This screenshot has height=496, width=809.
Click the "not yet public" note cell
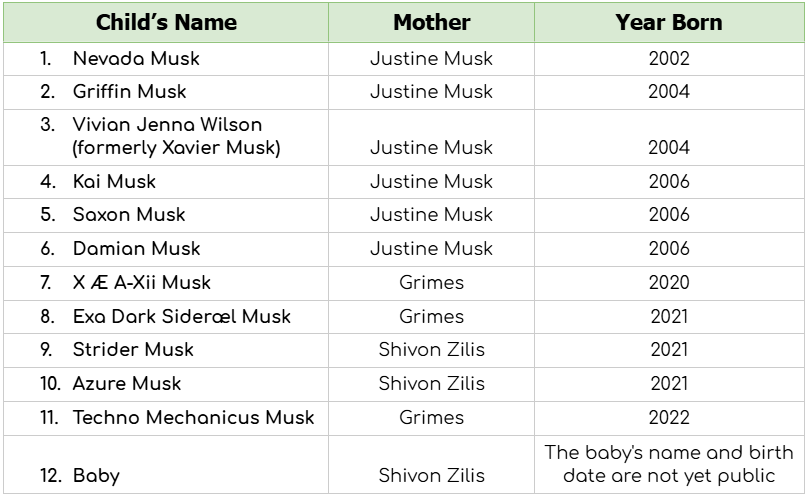point(668,465)
